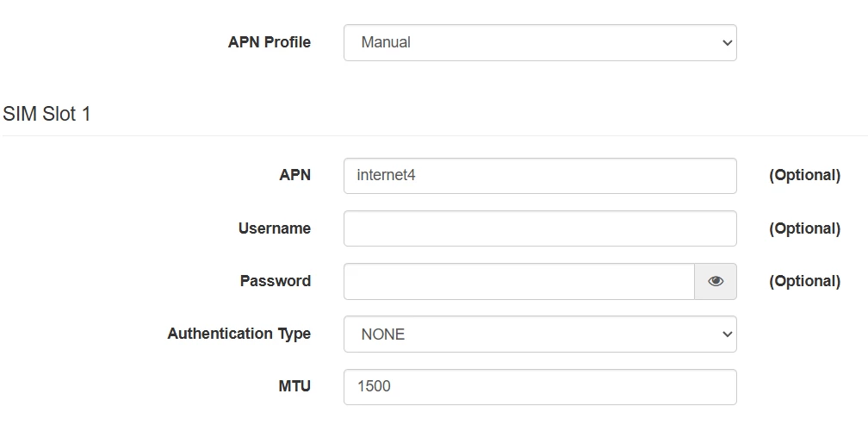Show the hidden password with the eye icon

[x=716, y=281]
